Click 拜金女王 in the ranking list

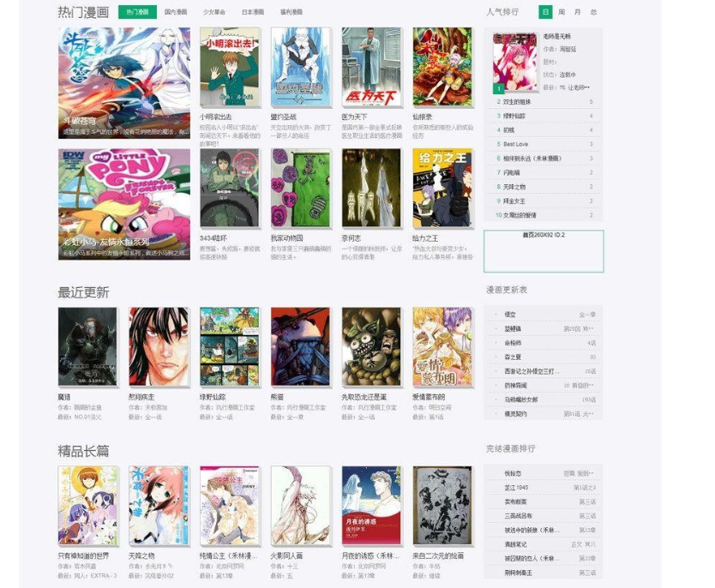[x=514, y=201]
